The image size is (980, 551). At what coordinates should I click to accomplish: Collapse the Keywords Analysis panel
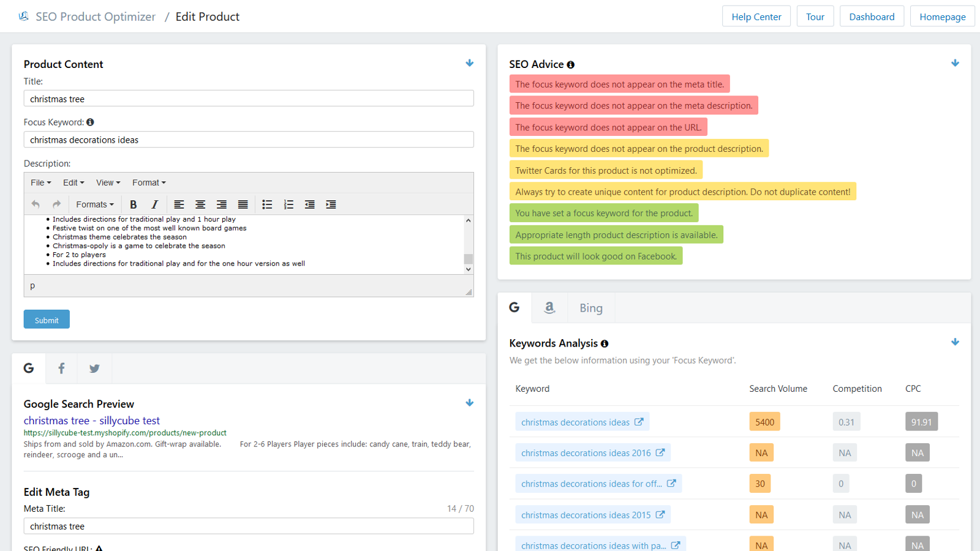[955, 342]
